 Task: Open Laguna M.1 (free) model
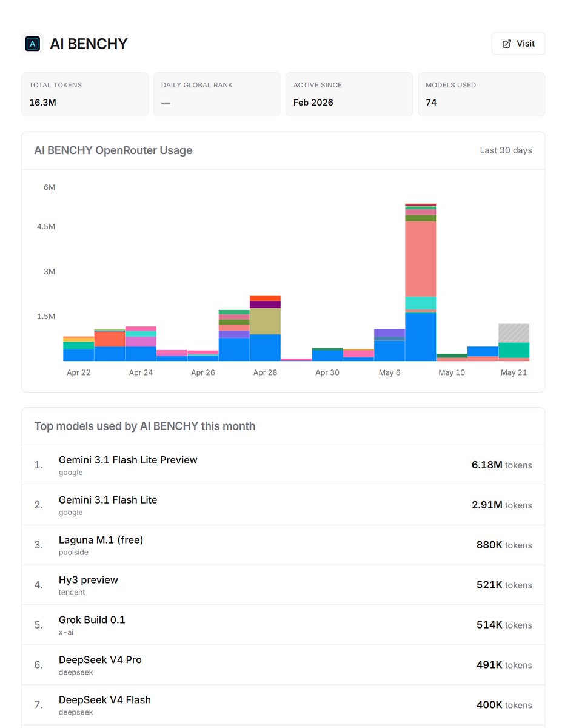point(101,540)
